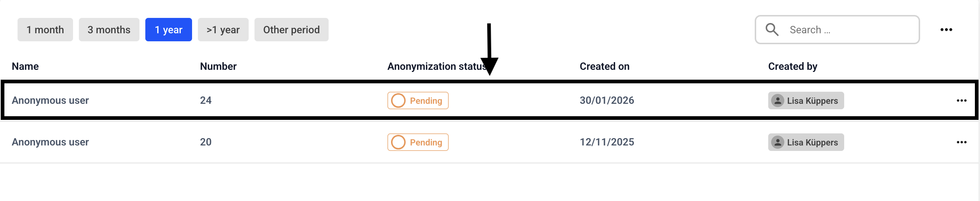Sort by the Anonymization status column
Image resolution: width=980 pixels, height=201 pixels.
(x=436, y=66)
